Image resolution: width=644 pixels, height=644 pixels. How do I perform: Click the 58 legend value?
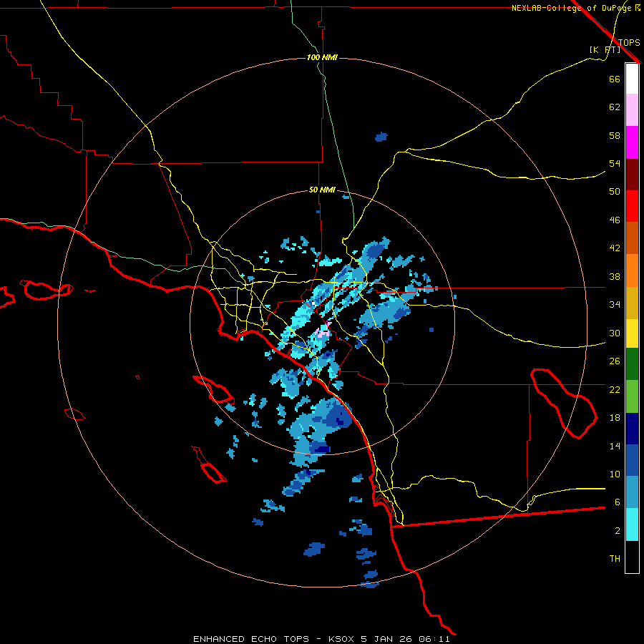point(615,135)
